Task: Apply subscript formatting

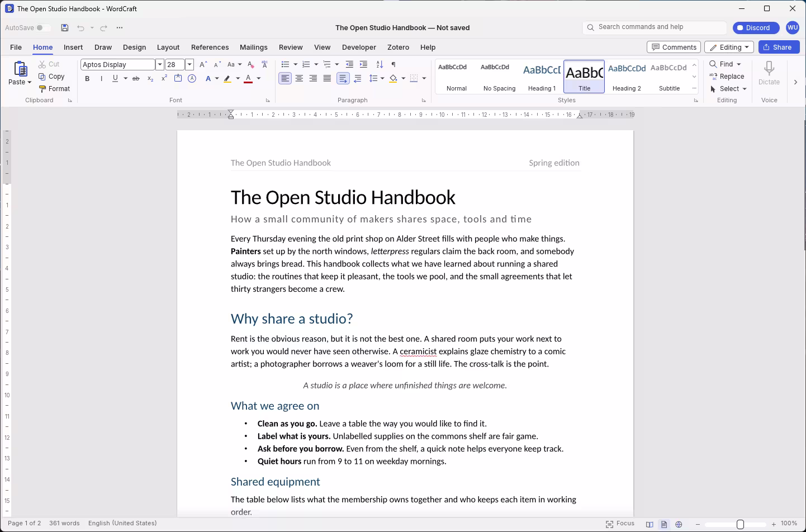Action: 150,79
